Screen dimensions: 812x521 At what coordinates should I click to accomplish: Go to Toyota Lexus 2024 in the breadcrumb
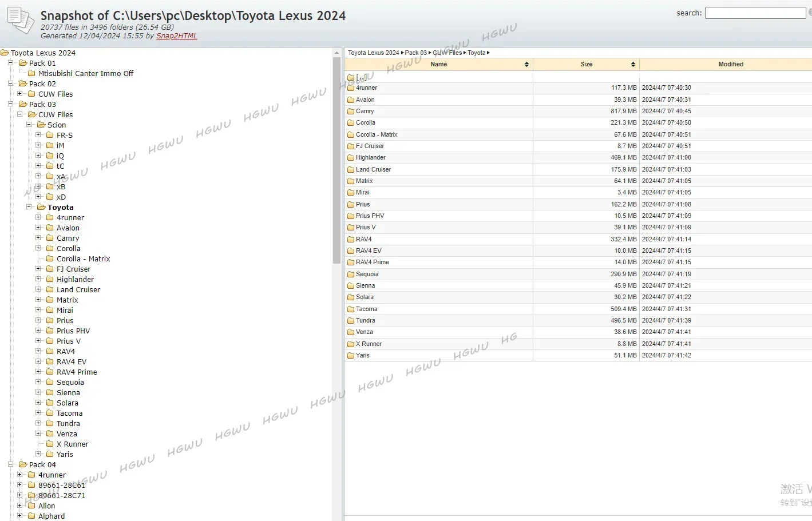tap(373, 53)
